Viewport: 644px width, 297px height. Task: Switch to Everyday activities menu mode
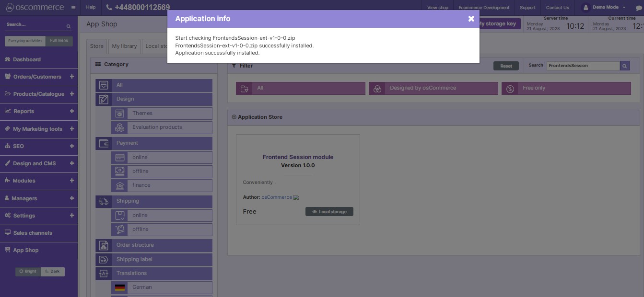pos(25,41)
